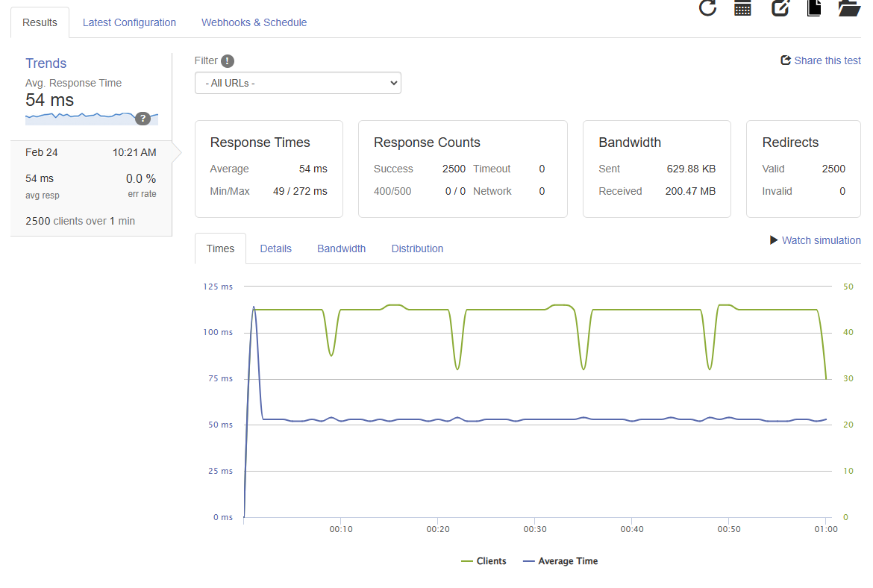
Task: Open the calendar schedule icon
Action: point(742,7)
